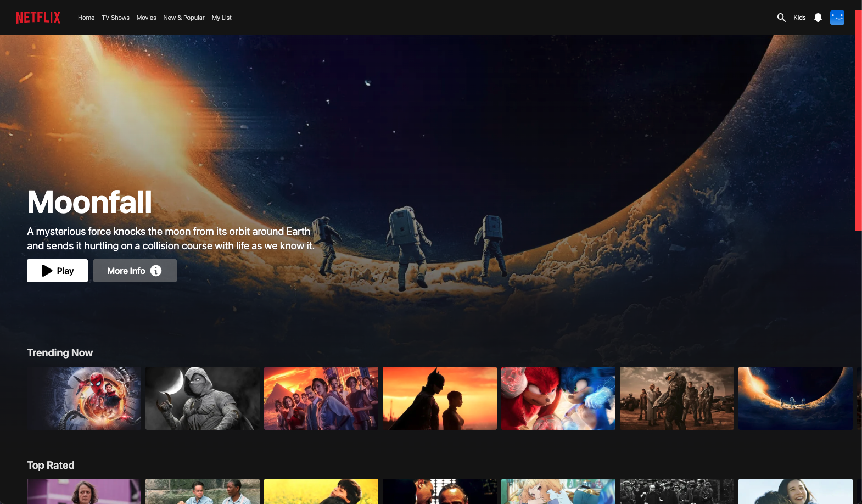Open the Top Rated thumbnail with two men outdoors

[203, 491]
